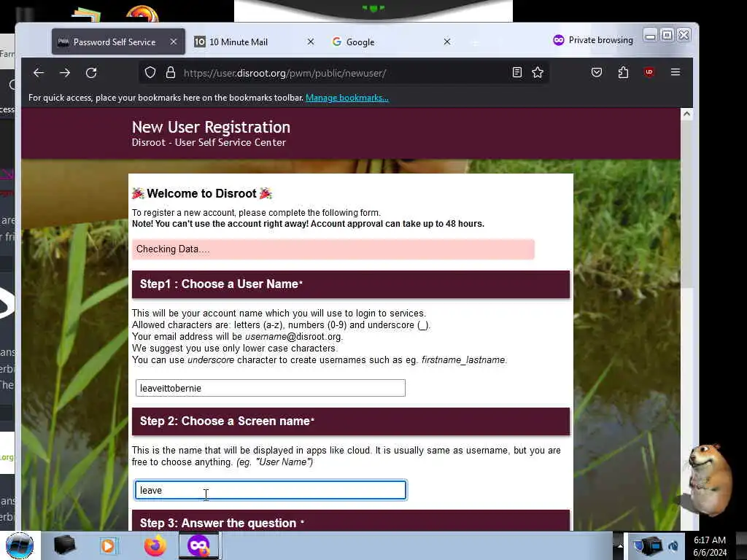Open the black folder taskbar icon
This screenshot has height=560, width=747.
click(65, 545)
